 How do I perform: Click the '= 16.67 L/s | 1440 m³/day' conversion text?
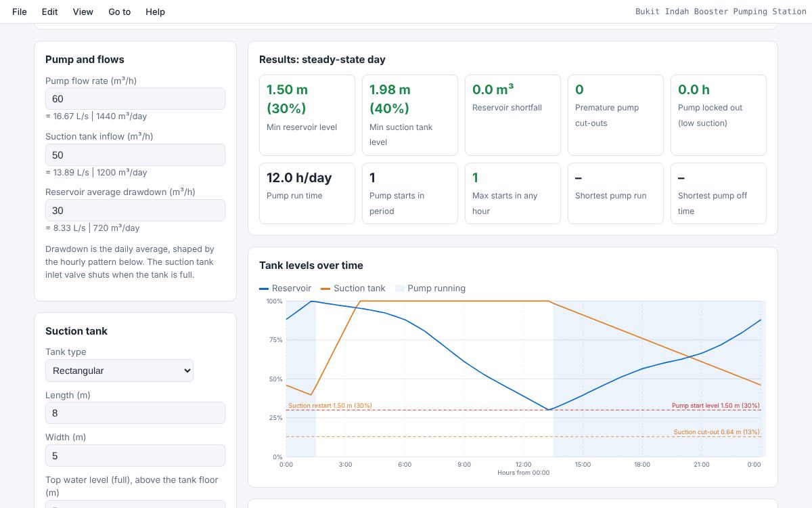click(x=96, y=117)
